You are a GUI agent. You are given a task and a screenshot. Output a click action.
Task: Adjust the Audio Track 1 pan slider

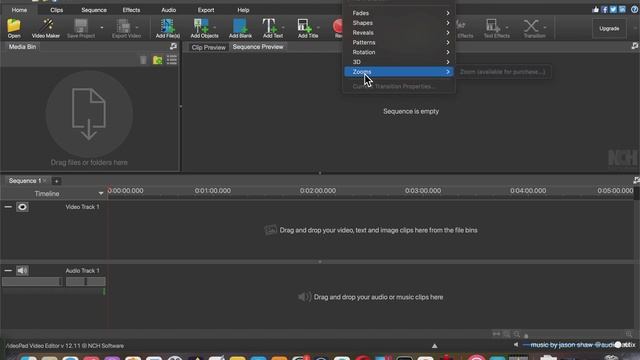click(85, 281)
